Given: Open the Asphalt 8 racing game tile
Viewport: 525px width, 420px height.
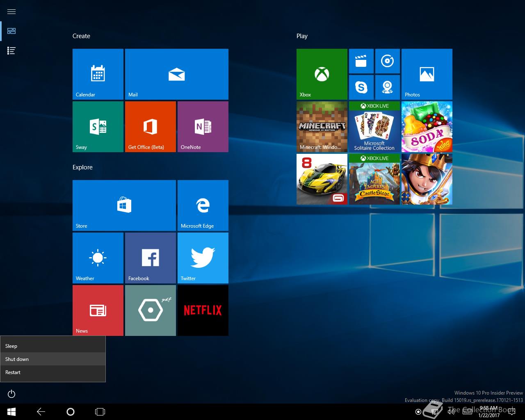Looking at the screenshot, I should point(322,179).
